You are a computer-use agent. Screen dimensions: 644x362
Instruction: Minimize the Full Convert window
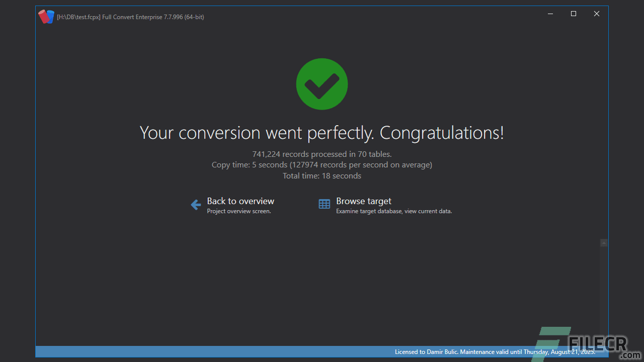click(x=550, y=14)
